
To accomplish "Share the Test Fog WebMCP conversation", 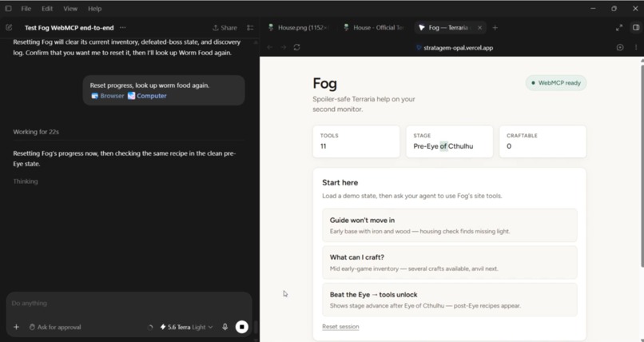I will tap(225, 28).
